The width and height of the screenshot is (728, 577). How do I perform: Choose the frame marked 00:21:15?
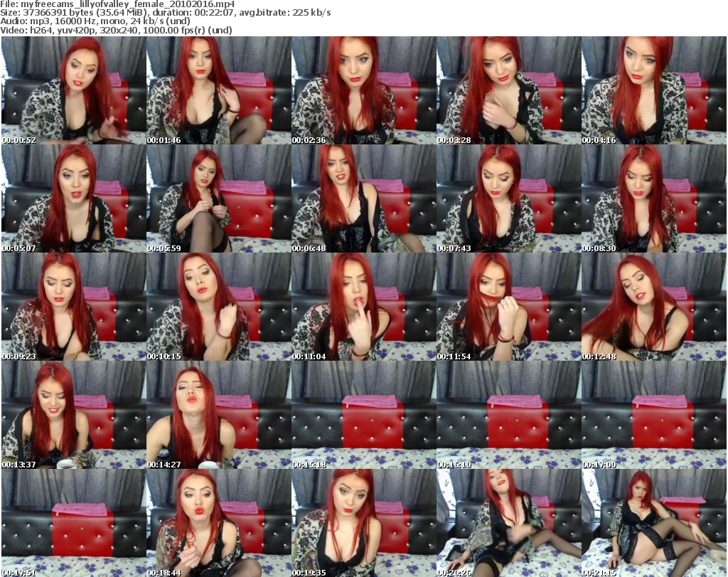click(654, 523)
